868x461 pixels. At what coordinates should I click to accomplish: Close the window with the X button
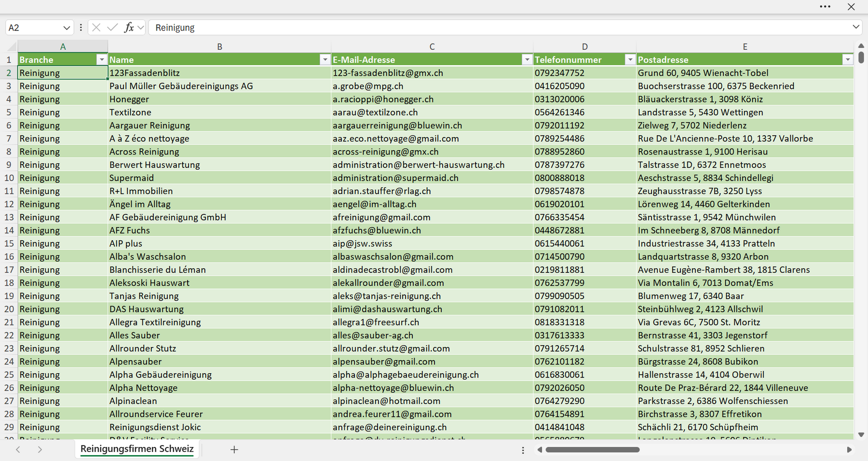[x=851, y=7]
